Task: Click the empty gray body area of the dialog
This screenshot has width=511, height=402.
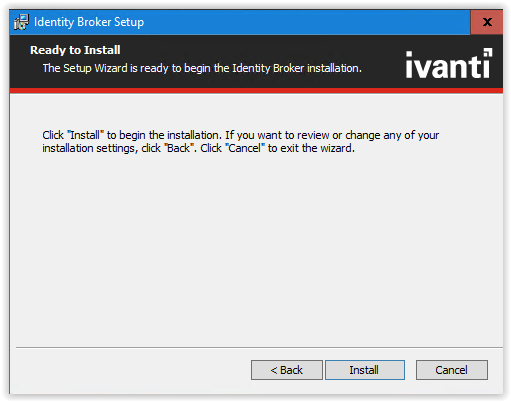Action: (x=256, y=247)
